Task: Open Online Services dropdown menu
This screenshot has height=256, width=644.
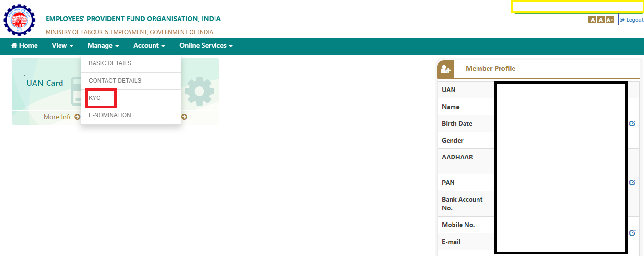Action: pos(206,46)
